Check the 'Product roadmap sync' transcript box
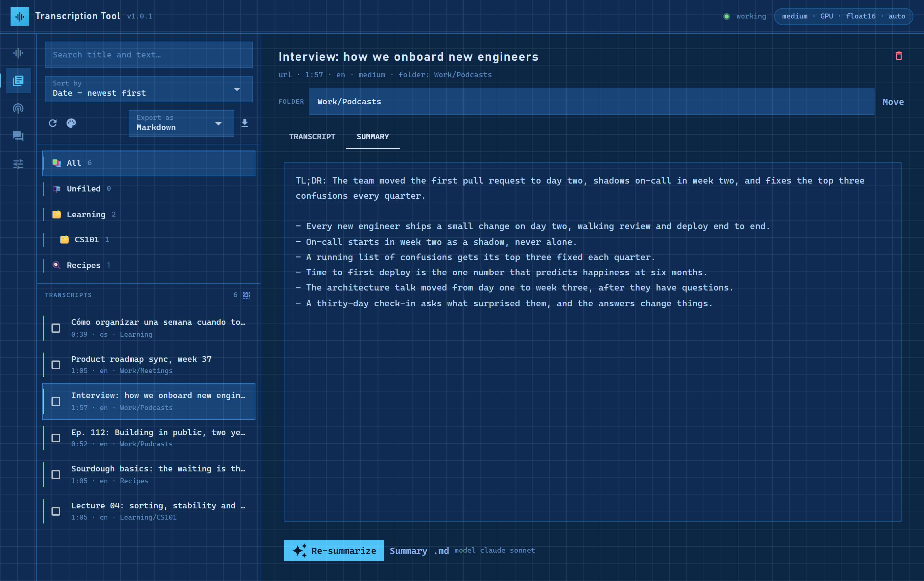924x581 pixels. pos(56,364)
